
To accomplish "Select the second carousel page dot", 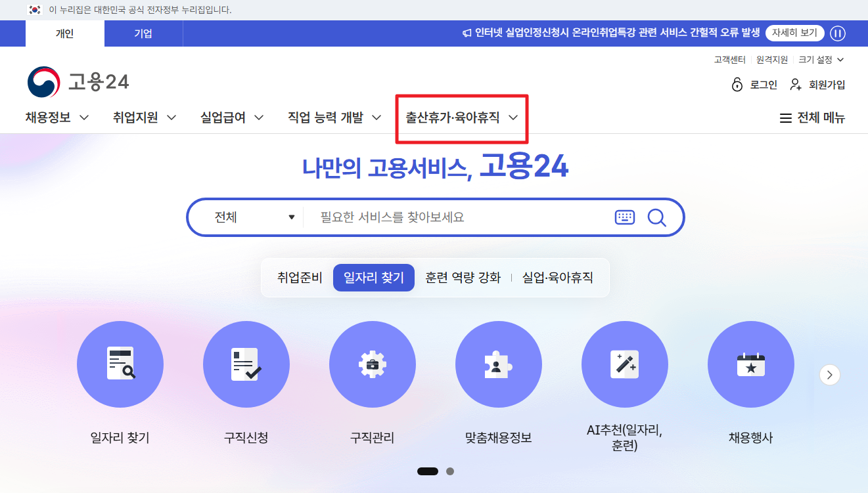I will point(450,471).
